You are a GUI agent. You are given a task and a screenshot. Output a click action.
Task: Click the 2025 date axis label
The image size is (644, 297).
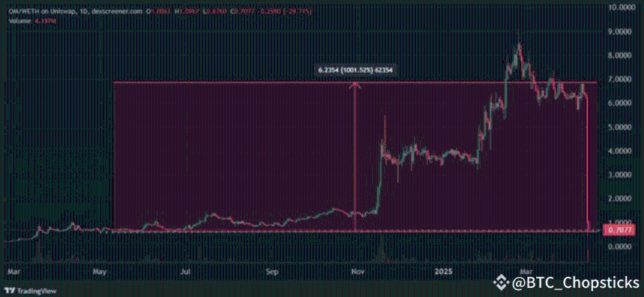coord(444,272)
